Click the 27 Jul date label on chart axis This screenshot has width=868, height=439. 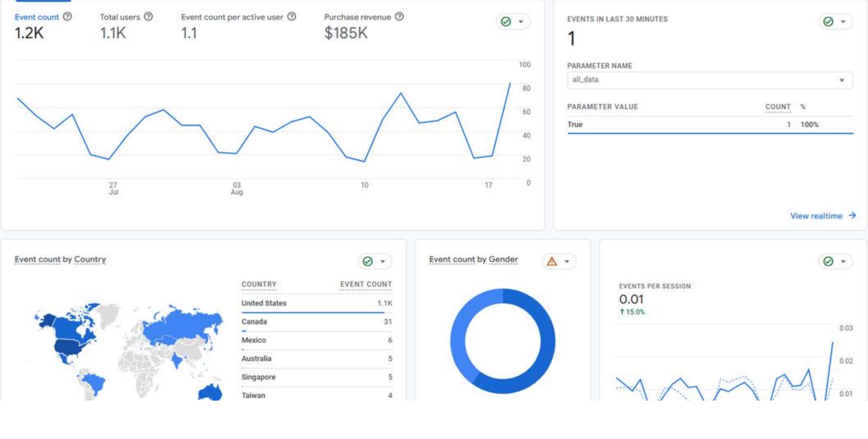coord(113,188)
